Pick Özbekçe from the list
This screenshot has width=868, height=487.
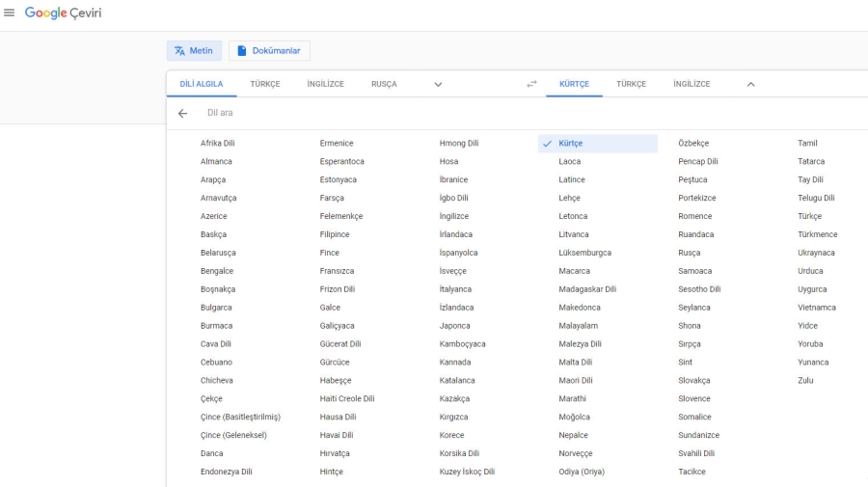tap(693, 144)
